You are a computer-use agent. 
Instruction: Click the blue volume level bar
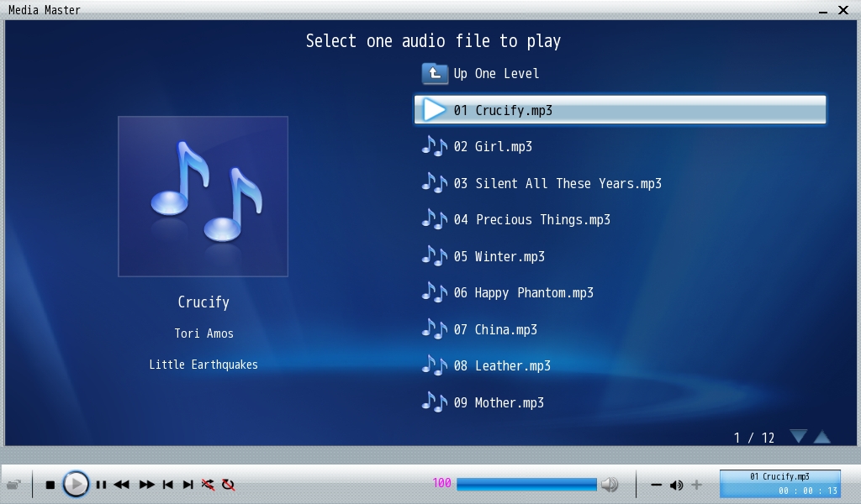[526, 485]
